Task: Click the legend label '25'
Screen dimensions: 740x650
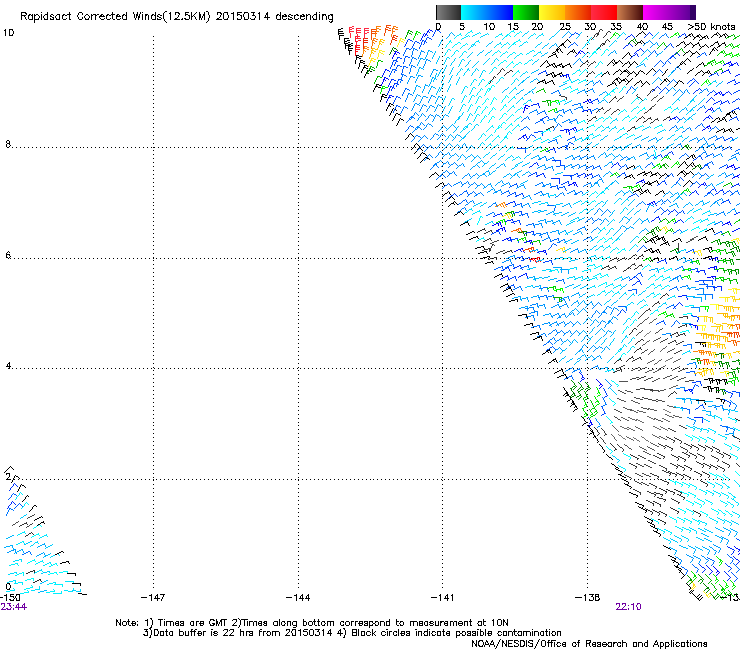Action: point(565,27)
